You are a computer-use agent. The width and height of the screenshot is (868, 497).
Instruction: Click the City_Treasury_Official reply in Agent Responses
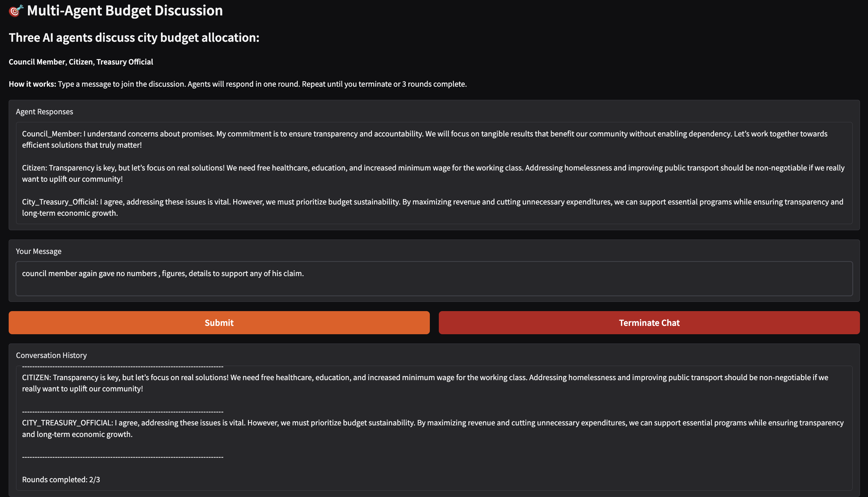[432, 207]
